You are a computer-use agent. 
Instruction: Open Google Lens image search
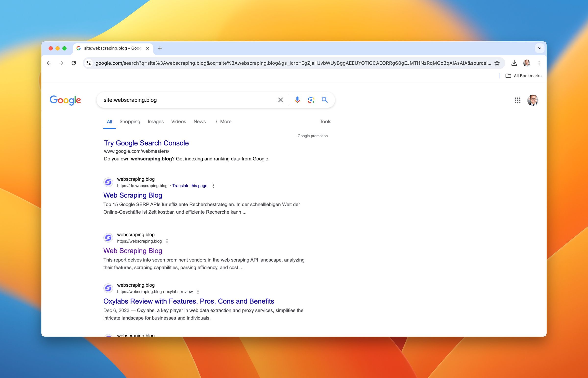point(311,100)
